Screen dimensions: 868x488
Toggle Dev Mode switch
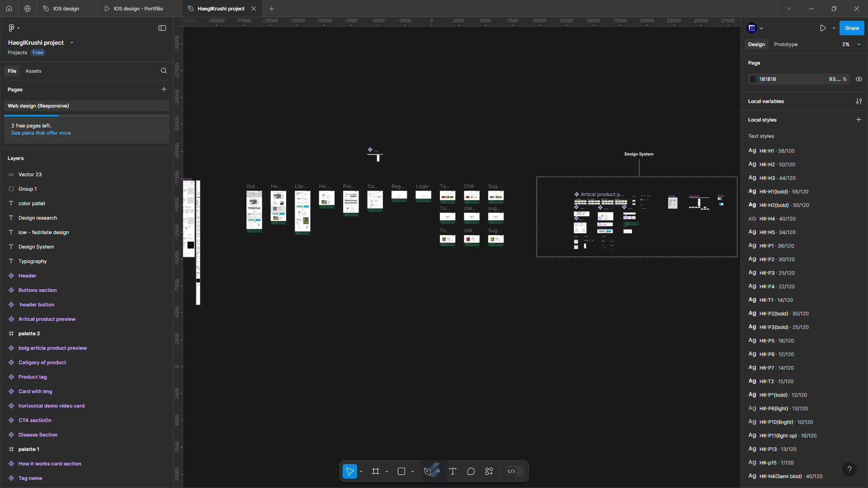[x=515, y=471]
